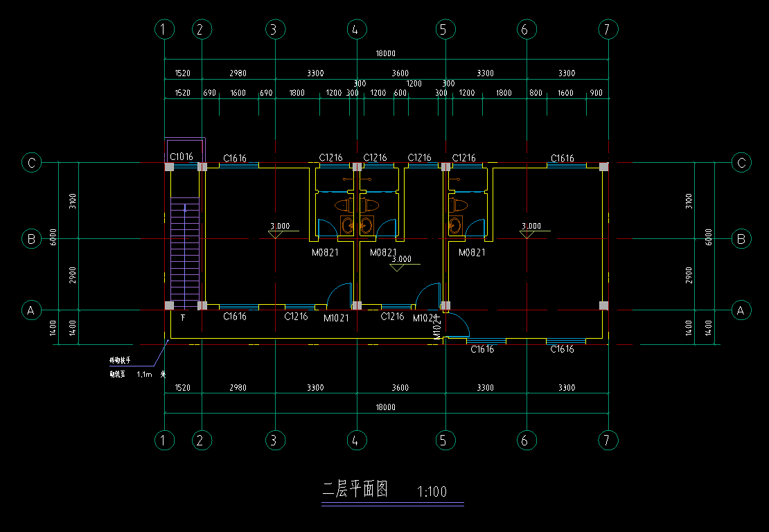The image size is (769, 532).
Task: Select the rightmost M0821 door label
Action: pyautogui.click(x=472, y=253)
